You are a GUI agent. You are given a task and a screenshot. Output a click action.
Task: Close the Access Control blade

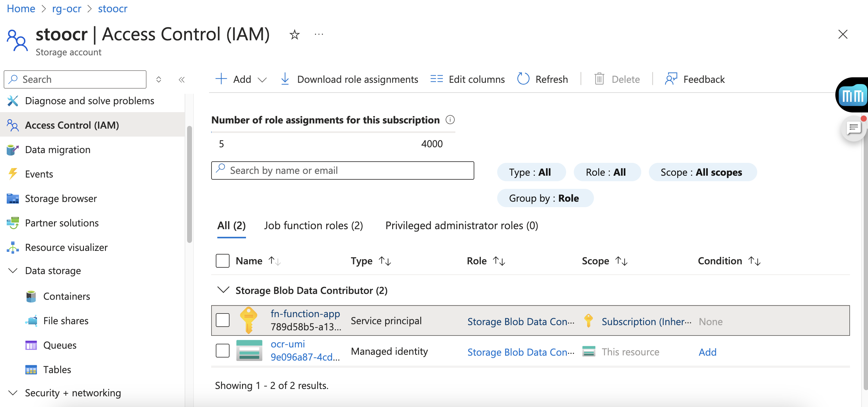[842, 34]
